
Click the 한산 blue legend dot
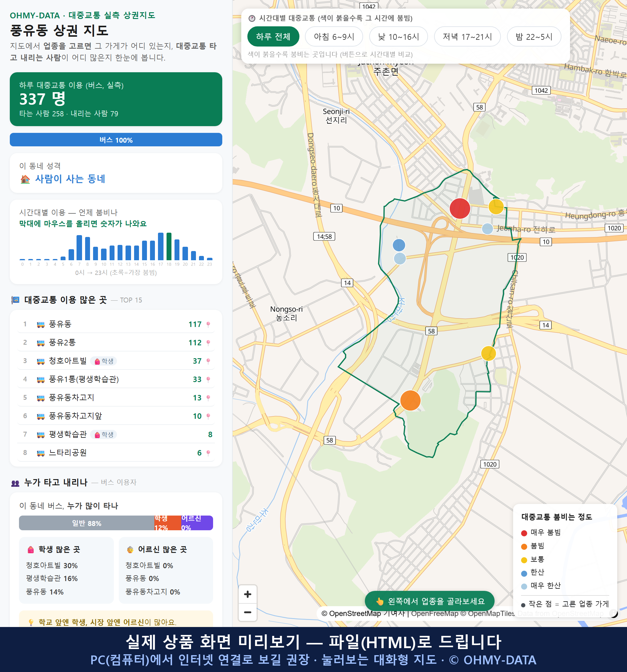(524, 573)
